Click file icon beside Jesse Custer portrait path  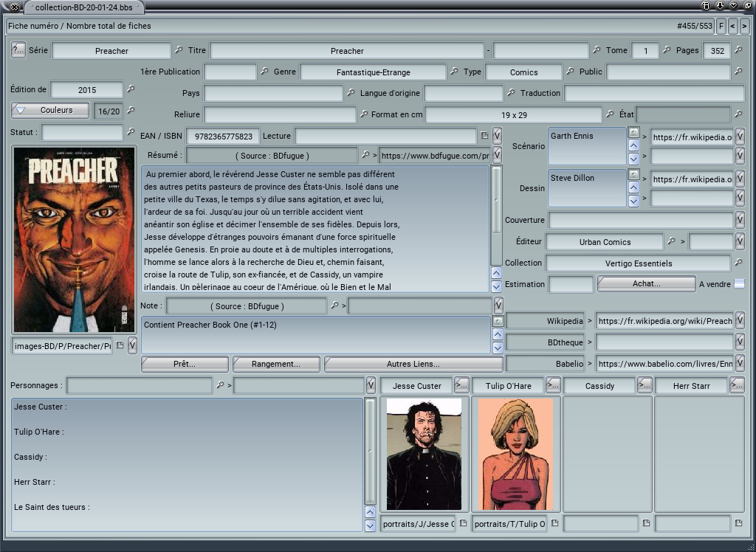pos(464,523)
